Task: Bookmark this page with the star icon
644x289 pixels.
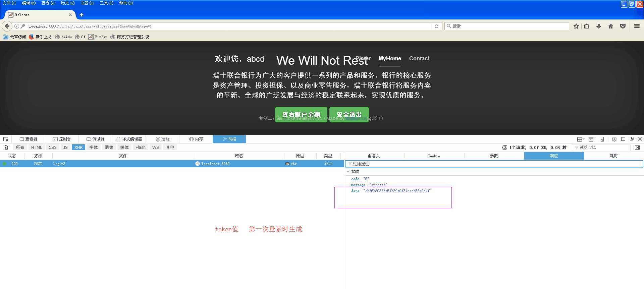Action: 576,26
